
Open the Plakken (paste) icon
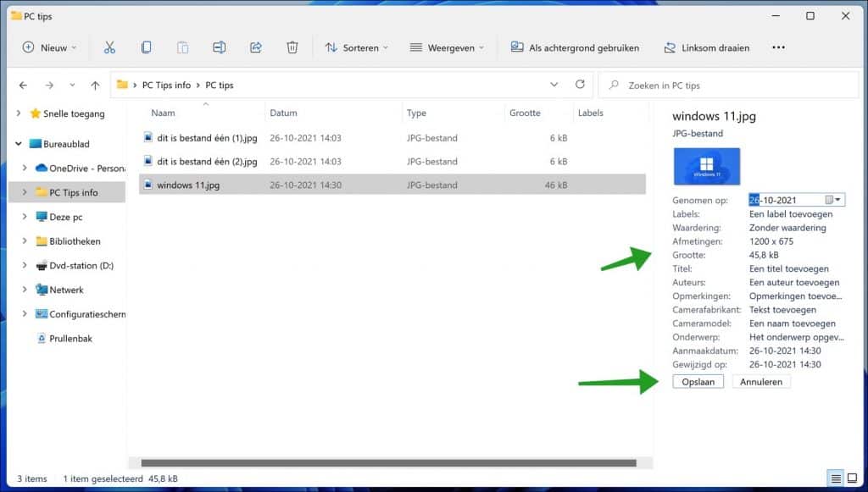click(x=181, y=47)
